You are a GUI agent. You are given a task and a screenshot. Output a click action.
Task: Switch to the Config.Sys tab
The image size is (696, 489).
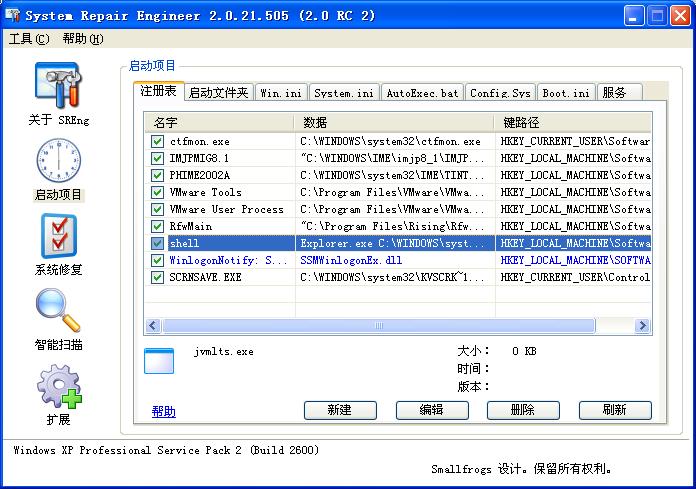500,93
